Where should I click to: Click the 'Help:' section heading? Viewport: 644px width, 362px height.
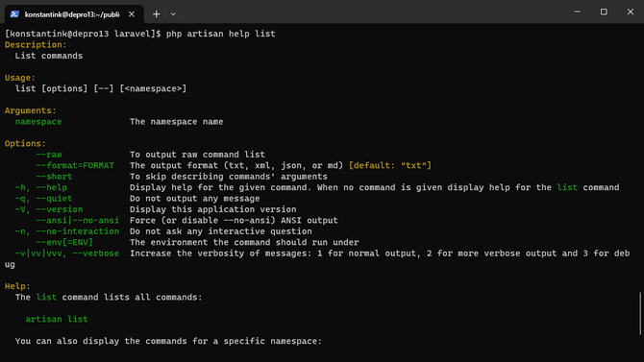pos(17,286)
